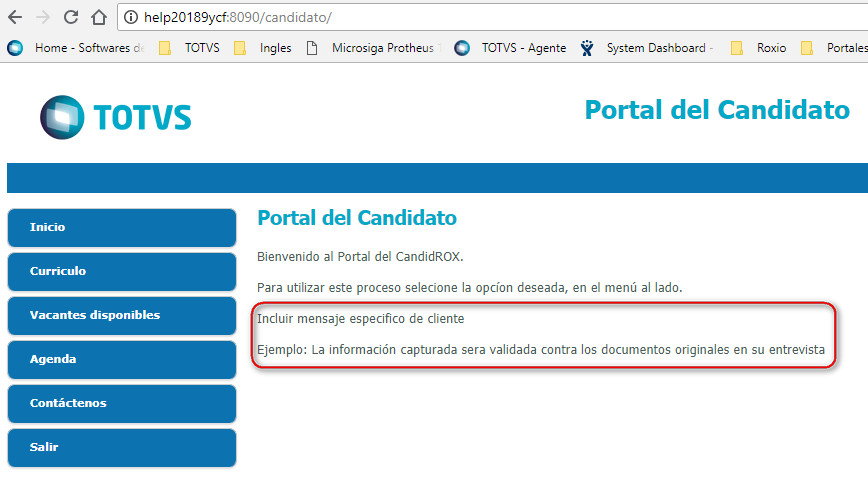Image resolution: width=868 pixels, height=478 pixels.
Task: Click the text 'Bienvenido al Portal del CandidROX.'
Action: (x=360, y=257)
